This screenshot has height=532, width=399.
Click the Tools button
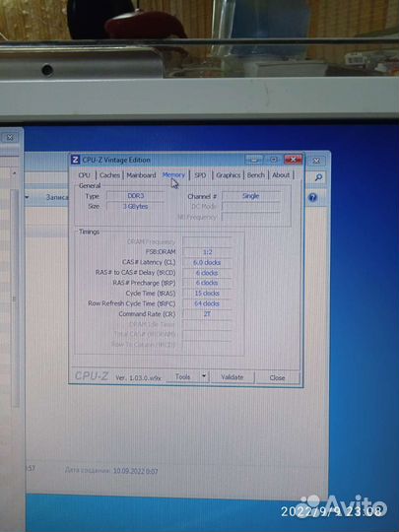183,376
